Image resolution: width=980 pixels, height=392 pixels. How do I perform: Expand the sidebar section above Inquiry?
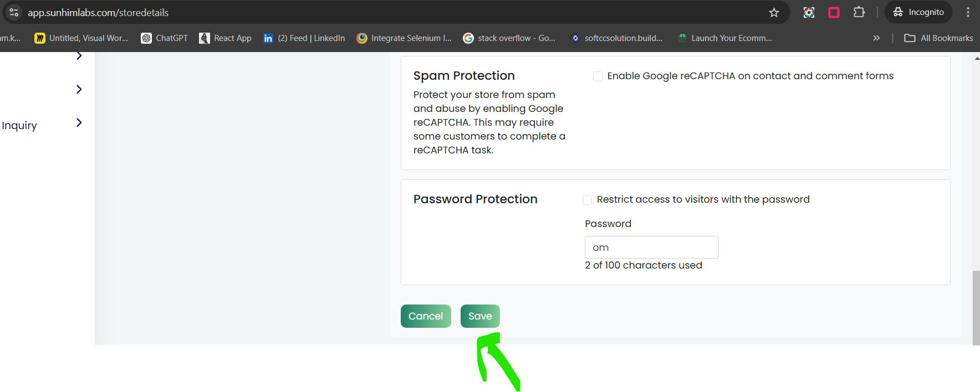click(79, 89)
